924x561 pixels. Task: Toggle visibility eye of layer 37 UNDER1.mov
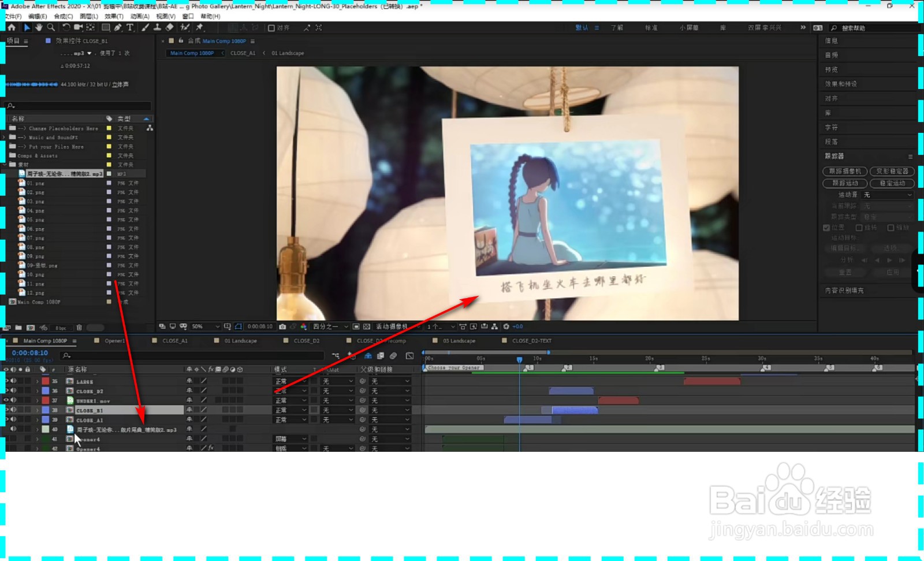(x=7, y=400)
